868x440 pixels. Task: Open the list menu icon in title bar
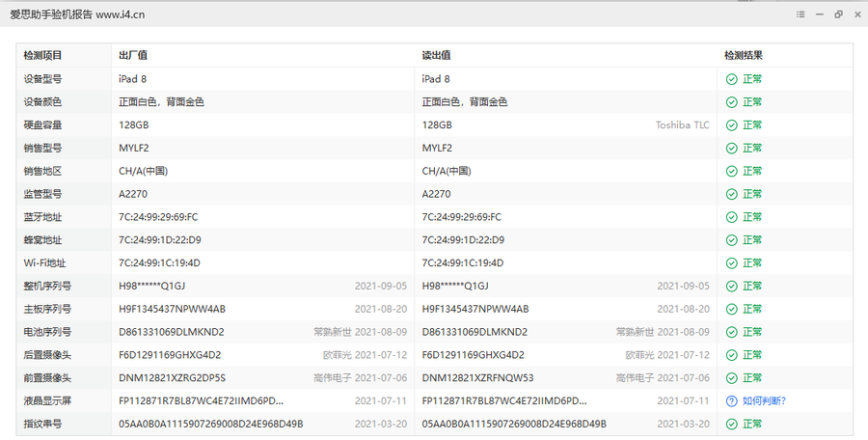[800, 14]
